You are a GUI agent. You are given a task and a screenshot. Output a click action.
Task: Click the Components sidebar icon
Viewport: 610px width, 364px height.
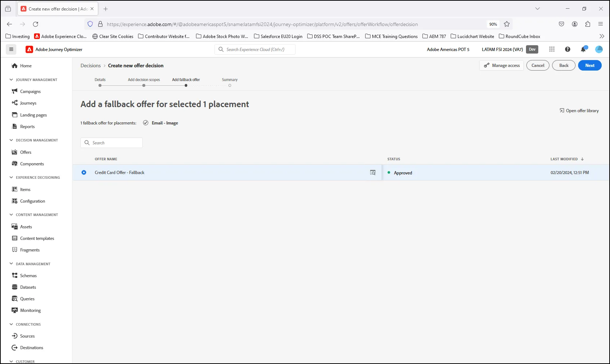tap(14, 164)
